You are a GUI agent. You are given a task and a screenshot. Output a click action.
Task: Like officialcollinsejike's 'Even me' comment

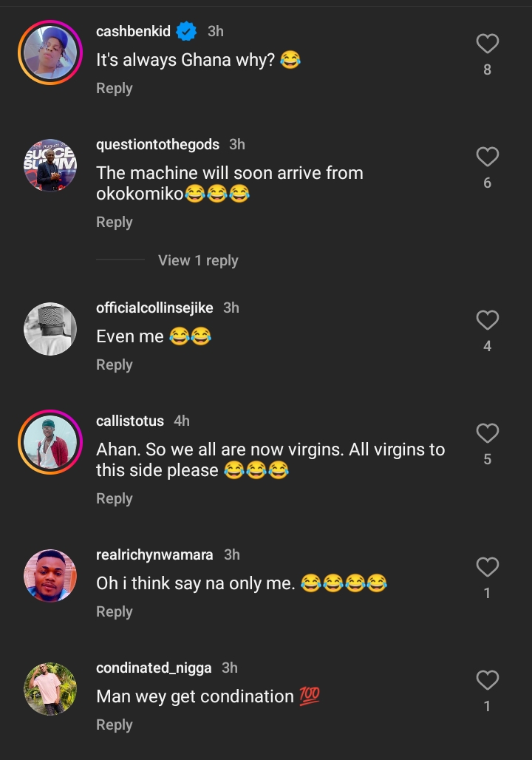pos(487,319)
